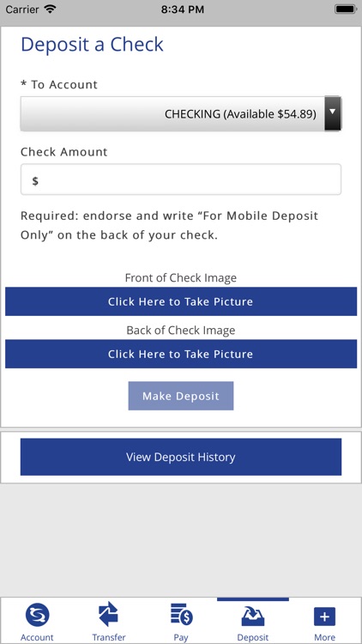Tap the Deposit tray icon
Image resolution: width=362 pixels, height=644 pixels.
(x=253, y=616)
